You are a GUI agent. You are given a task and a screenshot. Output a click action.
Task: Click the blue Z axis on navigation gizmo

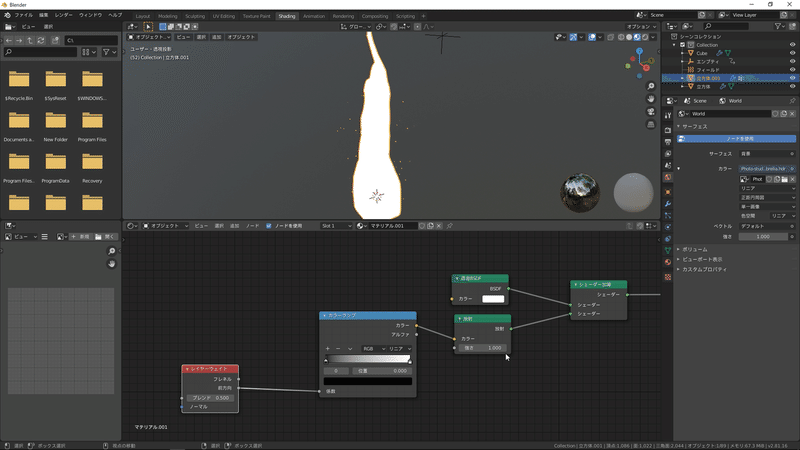click(x=639, y=51)
